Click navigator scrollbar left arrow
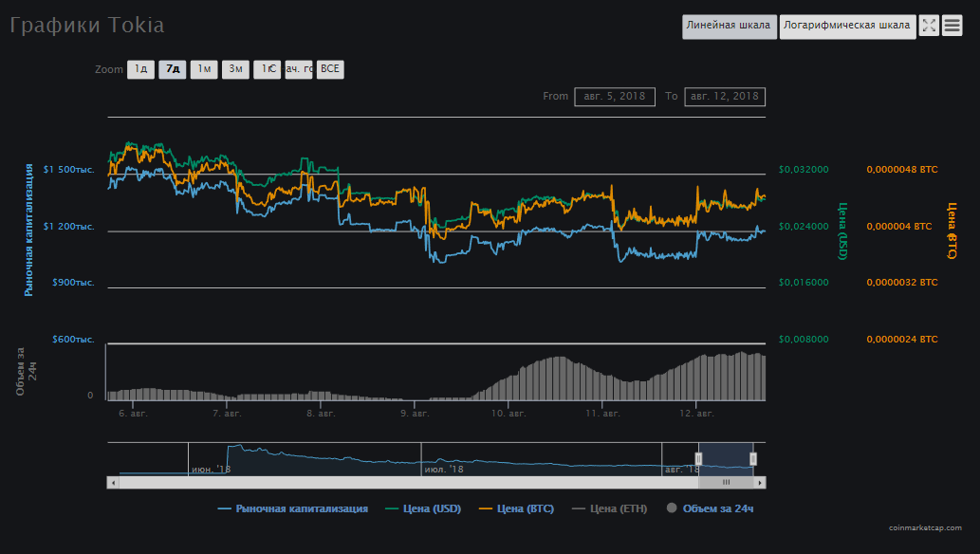980x554 pixels. click(113, 483)
